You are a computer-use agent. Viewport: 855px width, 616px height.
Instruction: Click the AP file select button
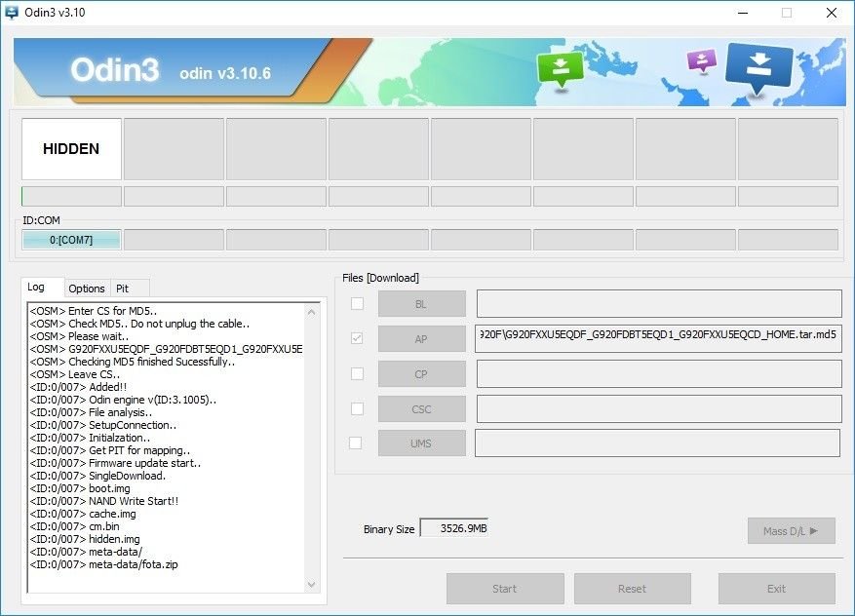(x=422, y=339)
